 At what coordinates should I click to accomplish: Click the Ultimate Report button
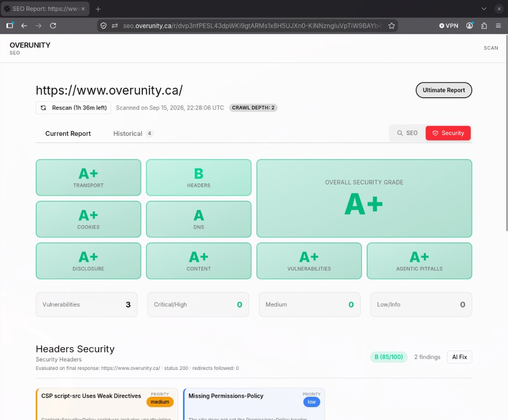444,90
